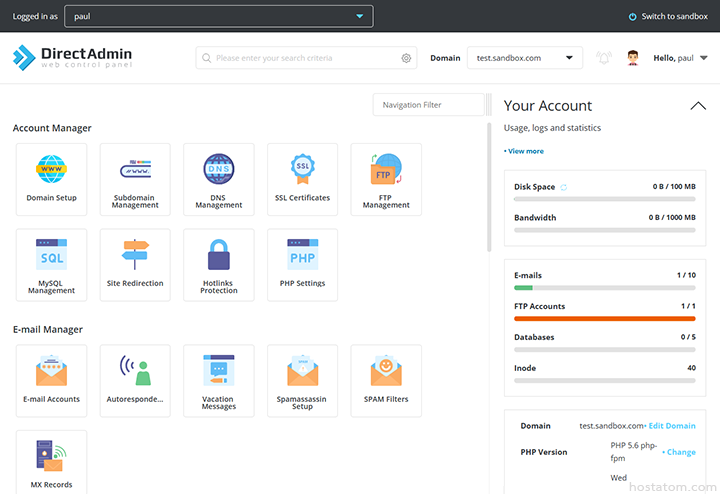Expand the Hello, paul user menu
The width and height of the screenshot is (720, 494).
(x=679, y=58)
